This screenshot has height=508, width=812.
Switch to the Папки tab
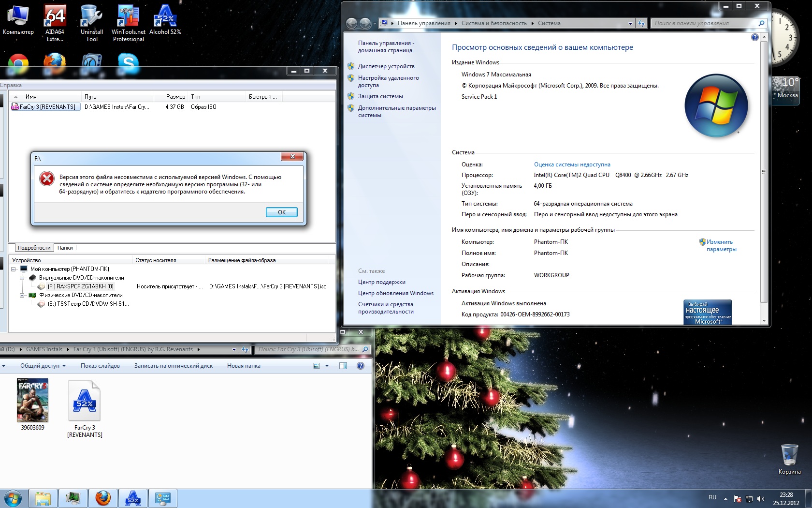click(x=65, y=248)
